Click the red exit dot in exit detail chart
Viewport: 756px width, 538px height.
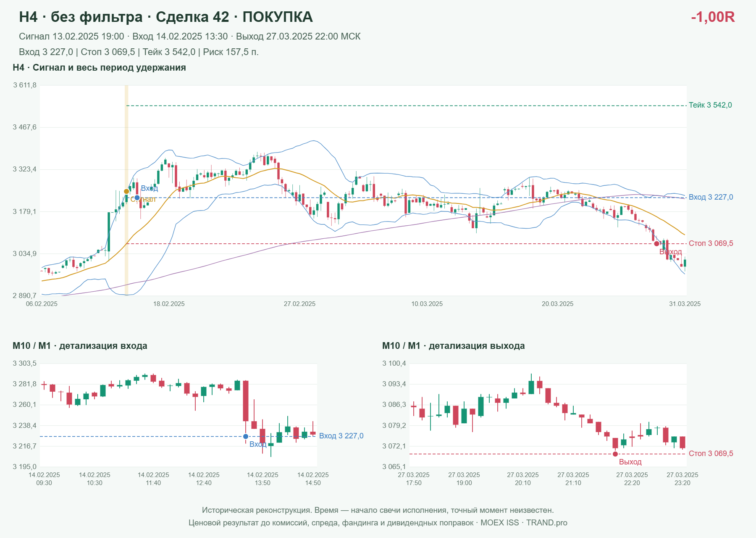pyautogui.click(x=615, y=454)
